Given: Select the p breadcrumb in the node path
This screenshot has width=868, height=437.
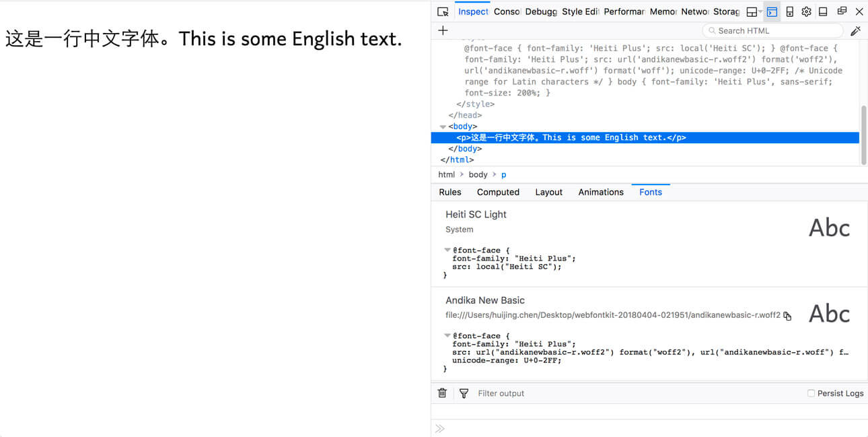Looking at the screenshot, I should coord(503,174).
